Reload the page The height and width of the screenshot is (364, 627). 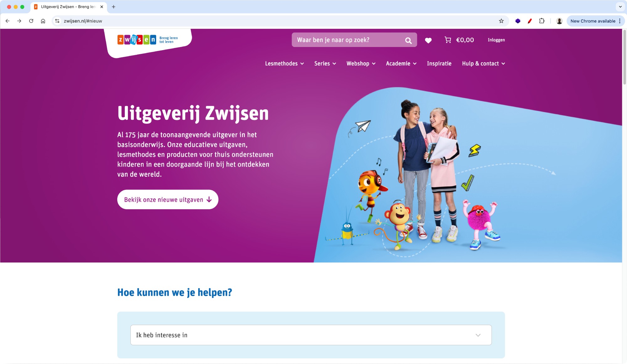31,21
